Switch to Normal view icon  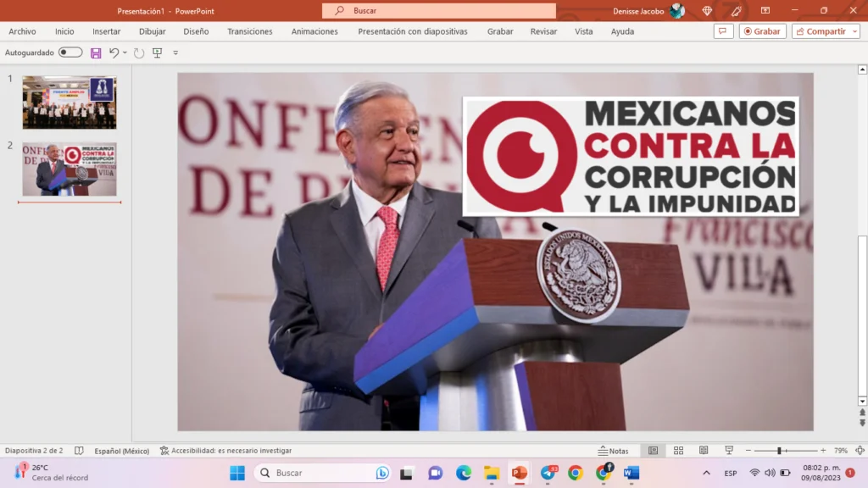coord(654,451)
